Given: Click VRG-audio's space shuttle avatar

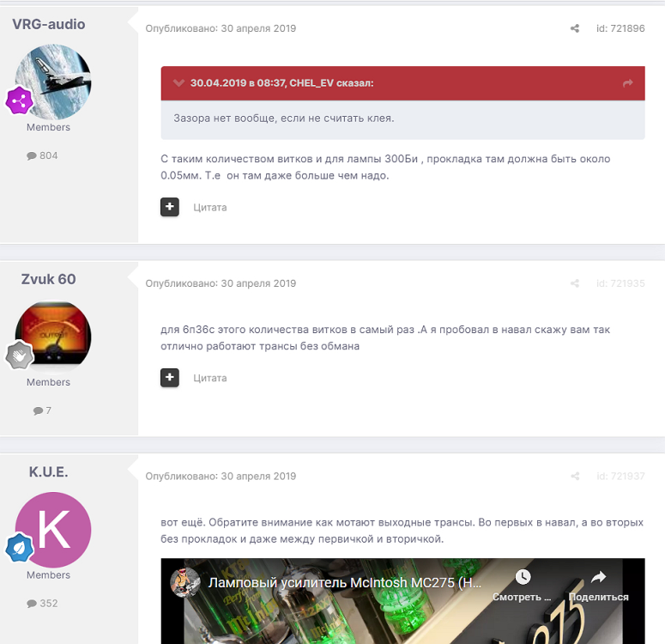Looking at the screenshot, I should (x=53, y=82).
